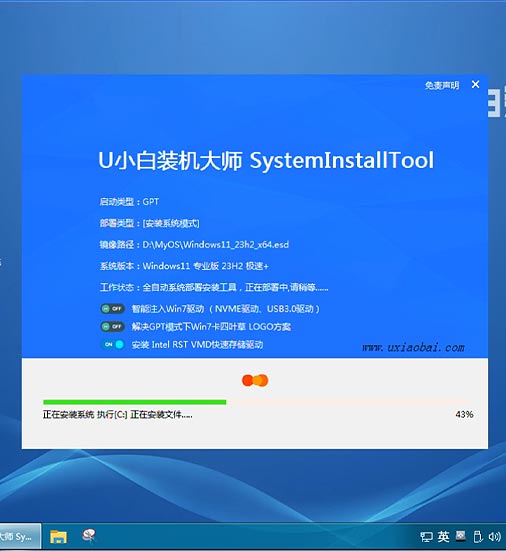The height and width of the screenshot is (551, 506).
Task: Click the keyboard tray icon
Action: (461, 536)
